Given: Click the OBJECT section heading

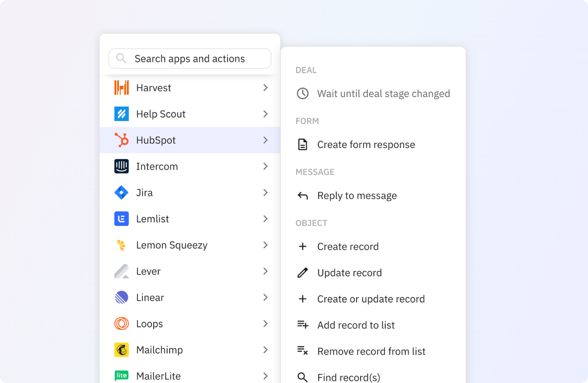Looking at the screenshot, I should [x=311, y=223].
